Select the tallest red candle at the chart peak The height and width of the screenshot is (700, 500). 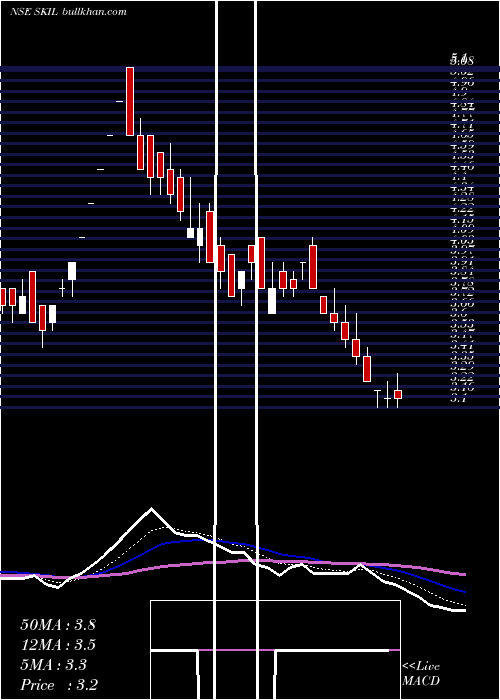(x=130, y=101)
